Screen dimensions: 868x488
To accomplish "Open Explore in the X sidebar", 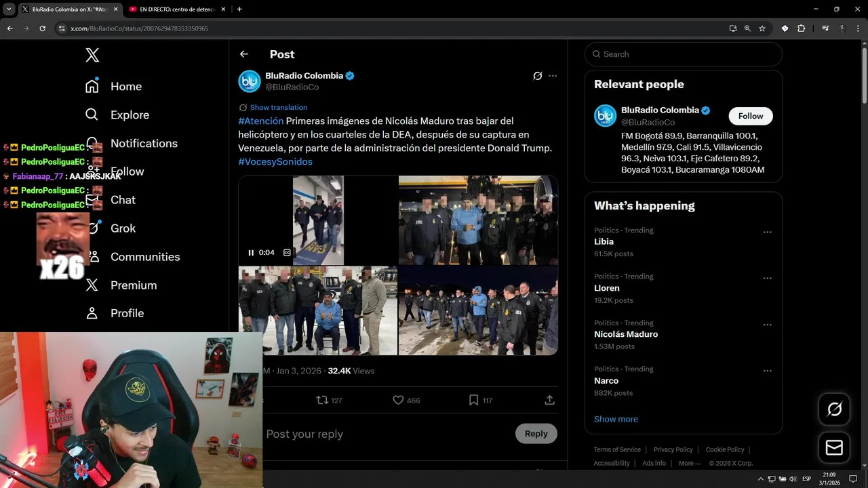I will 117,115.
